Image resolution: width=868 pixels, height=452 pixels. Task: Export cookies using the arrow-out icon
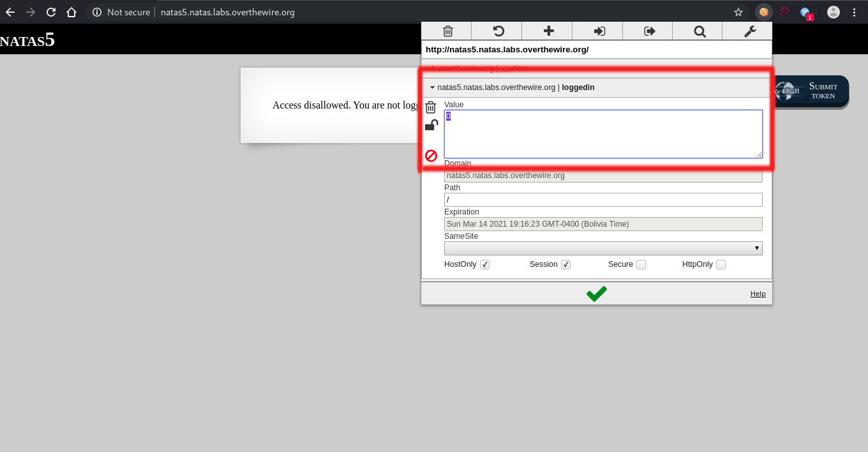pos(649,31)
